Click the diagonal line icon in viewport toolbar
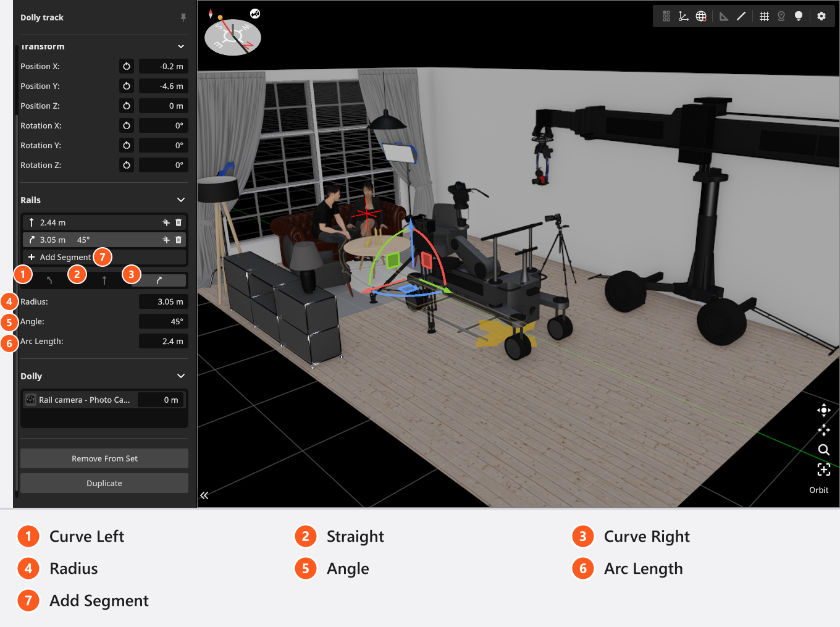This screenshot has height=627, width=840. (x=741, y=16)
